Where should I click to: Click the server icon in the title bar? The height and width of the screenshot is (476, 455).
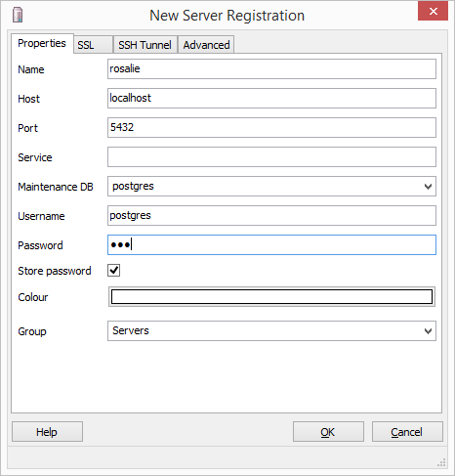pyautogui.click(x=18, y=15)
